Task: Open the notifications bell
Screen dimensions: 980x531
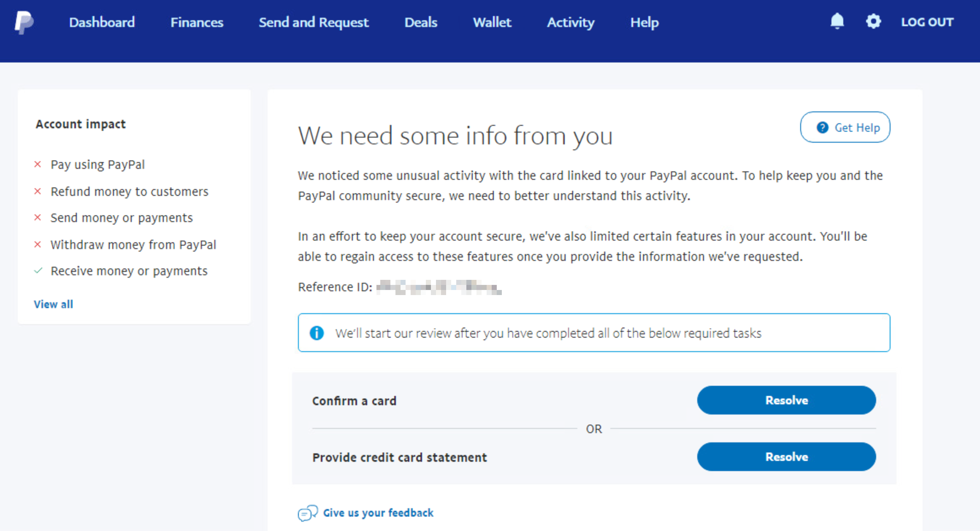Action: (837, 21)
